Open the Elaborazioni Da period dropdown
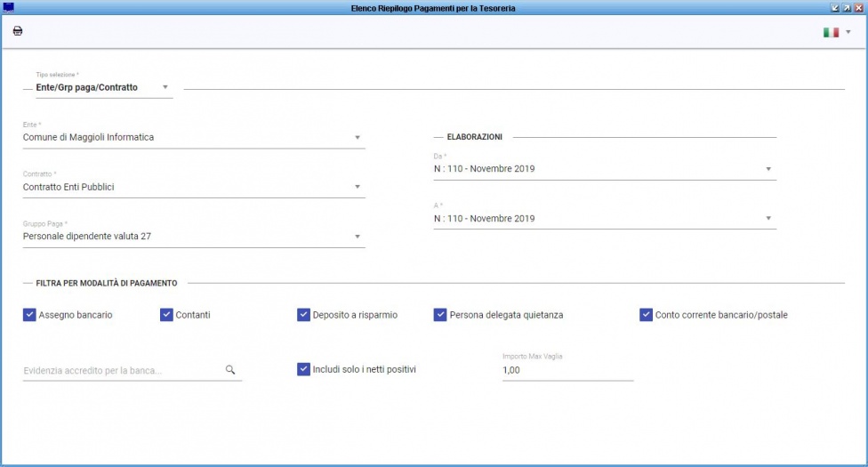The height and width of the screenshot is (467, 868). coord(605,169)
